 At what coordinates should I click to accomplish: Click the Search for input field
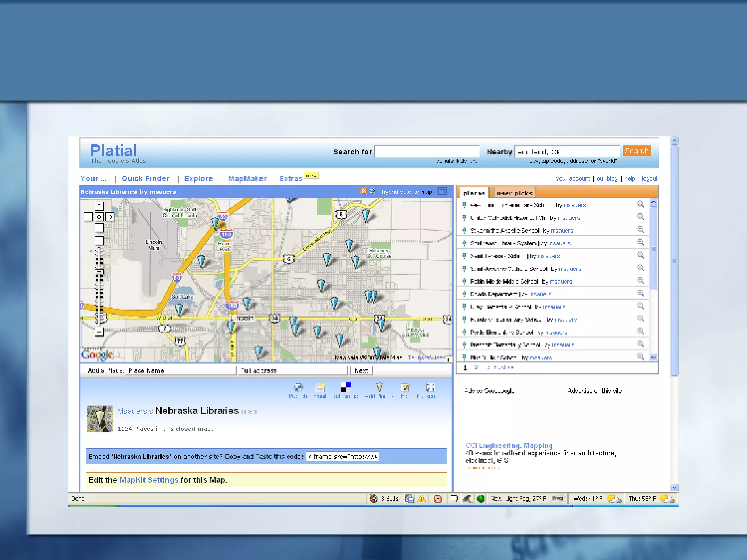coord(427,152)
